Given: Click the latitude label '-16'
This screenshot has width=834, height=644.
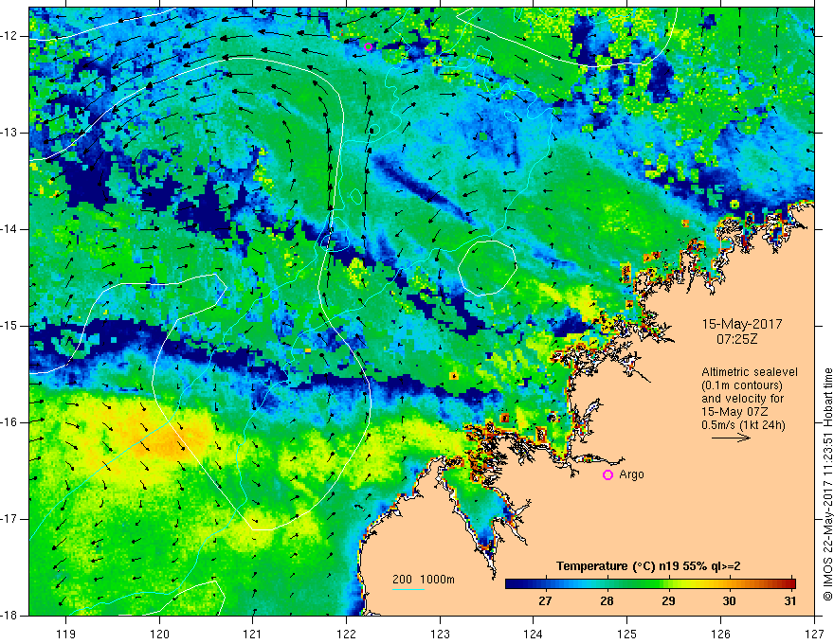Looking at the screenshot, I should (x=9, y=422).
